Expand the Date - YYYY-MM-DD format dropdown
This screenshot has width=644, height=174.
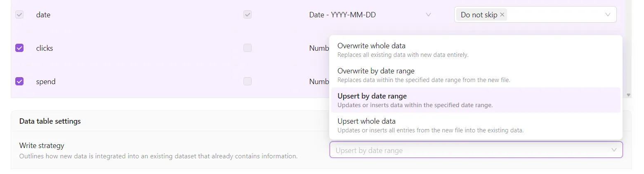[x=428, y=14]
